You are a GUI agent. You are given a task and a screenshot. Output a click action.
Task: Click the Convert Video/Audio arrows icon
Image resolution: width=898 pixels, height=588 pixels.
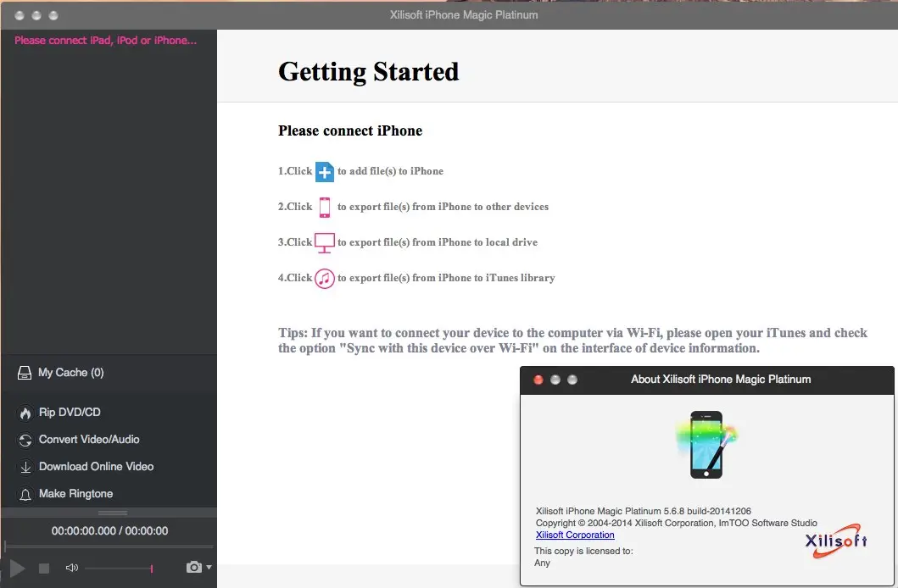pos(25,440)
